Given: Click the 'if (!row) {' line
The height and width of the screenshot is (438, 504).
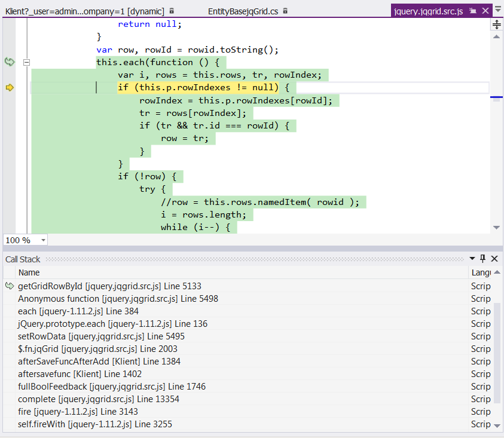Looking at the screenshot, I should [147, 176].
